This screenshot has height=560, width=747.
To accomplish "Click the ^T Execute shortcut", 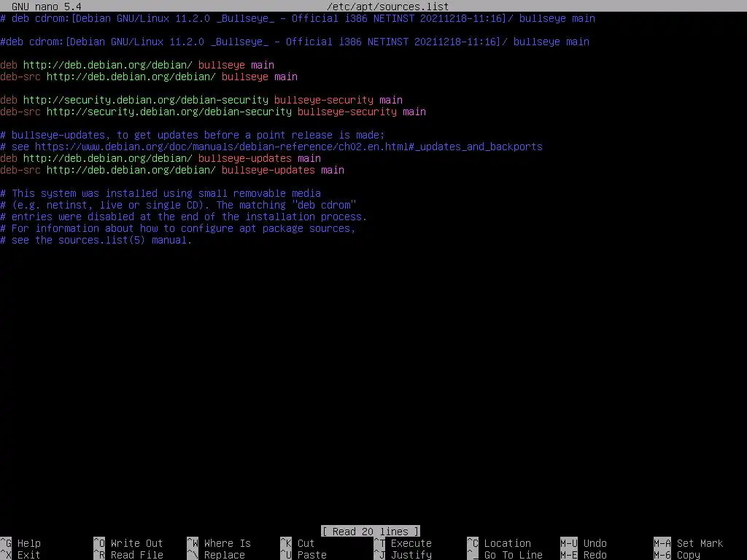I will (x=403, y=543).
